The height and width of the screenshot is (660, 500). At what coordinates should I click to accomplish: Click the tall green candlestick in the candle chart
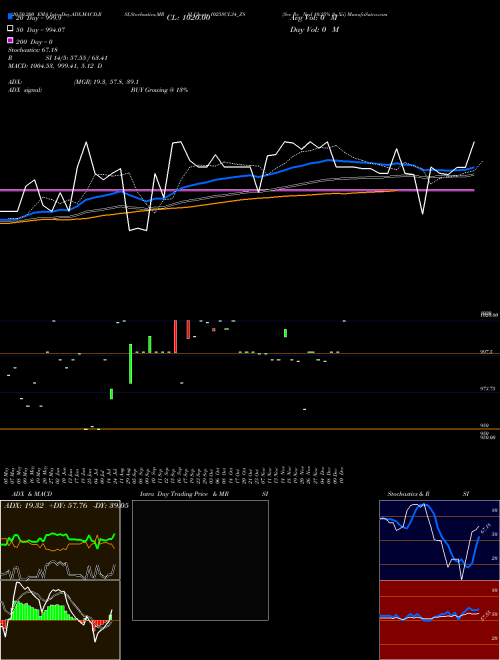click(130, 364)
